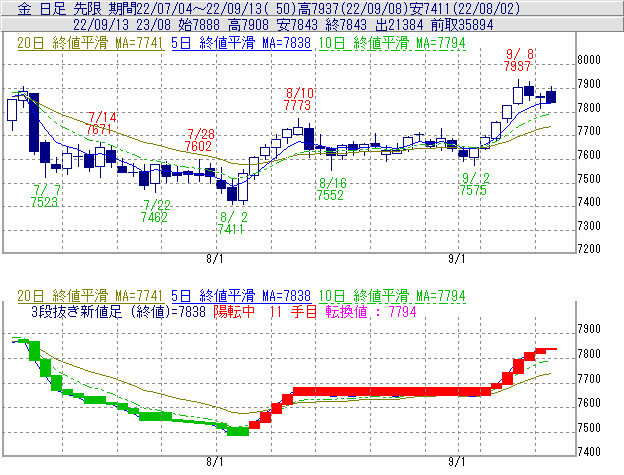Click the 7/22 7462 low annotation
Screen dimensions: 624x475
point(155,211)
